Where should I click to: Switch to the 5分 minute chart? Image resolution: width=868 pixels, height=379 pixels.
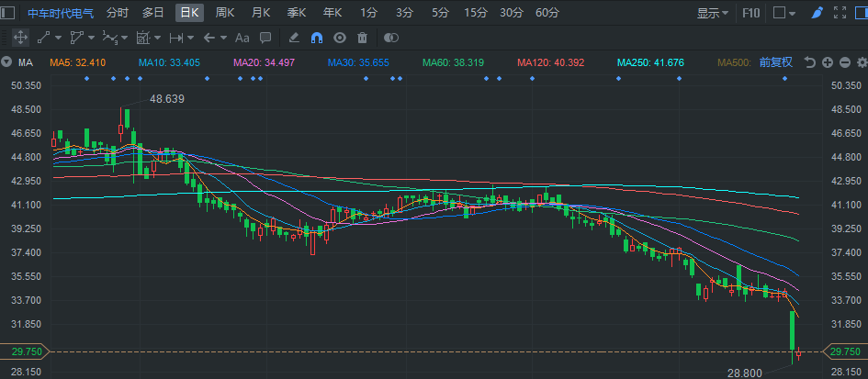pos(441,13)
